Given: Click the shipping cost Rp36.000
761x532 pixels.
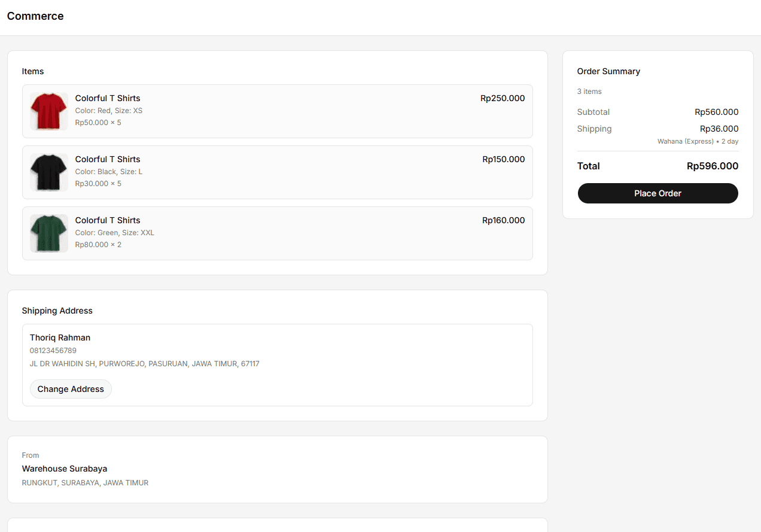Looking at the screenshot, I should pyautogui.click(x=719, y=129).
